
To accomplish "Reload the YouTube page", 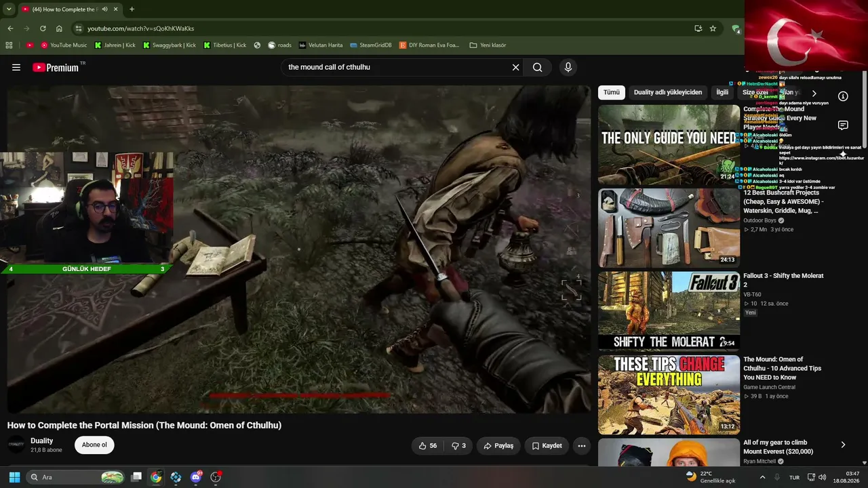I will click(43, 28).
